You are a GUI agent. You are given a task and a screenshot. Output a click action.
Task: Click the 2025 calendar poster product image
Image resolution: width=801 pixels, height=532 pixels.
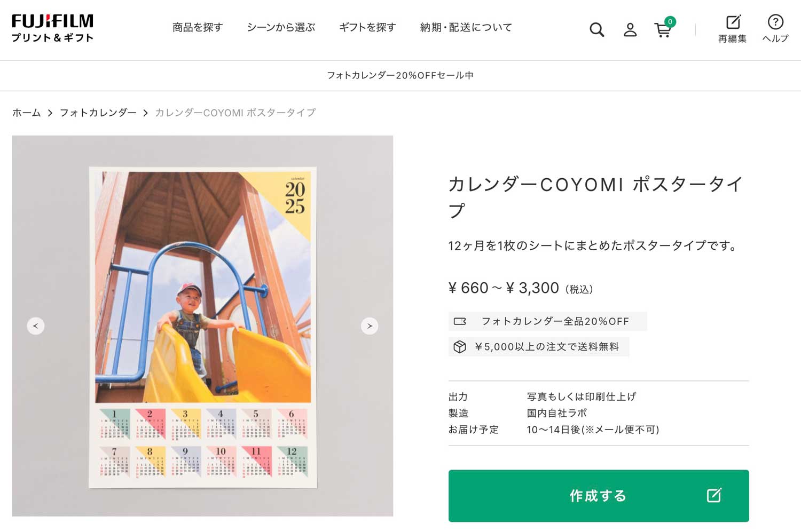[x=203, y=327]
